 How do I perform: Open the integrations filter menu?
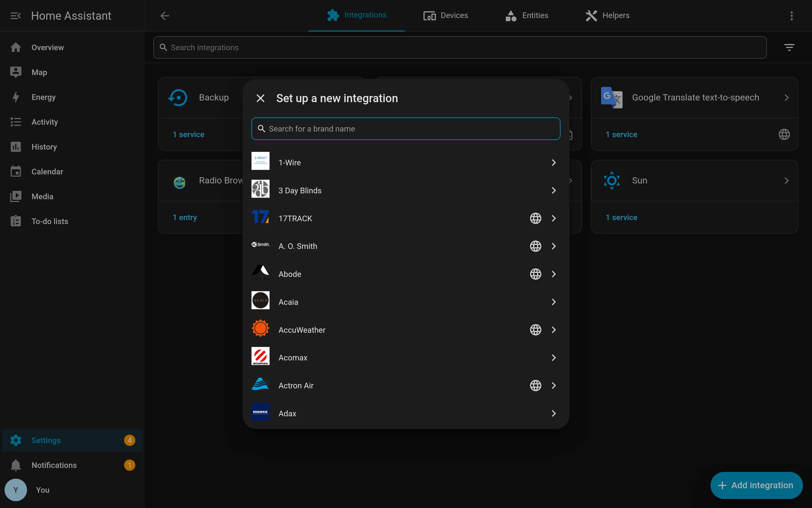pos(789,47)
